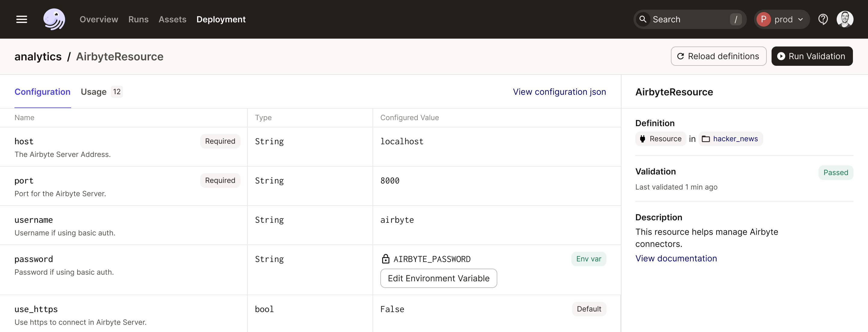This screenshot has width=868, height=332.
Task: Open the Runs navigation item
Action: (138, 19)
